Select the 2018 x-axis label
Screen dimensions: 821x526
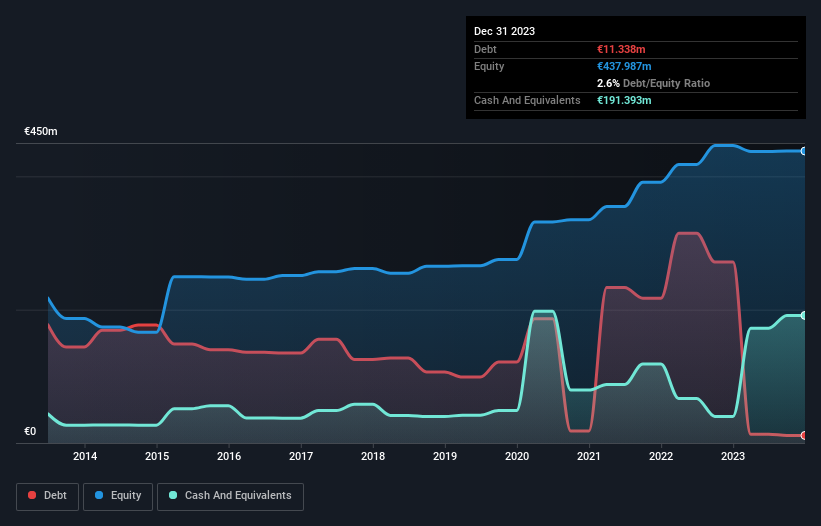click(x=373, y=456)
